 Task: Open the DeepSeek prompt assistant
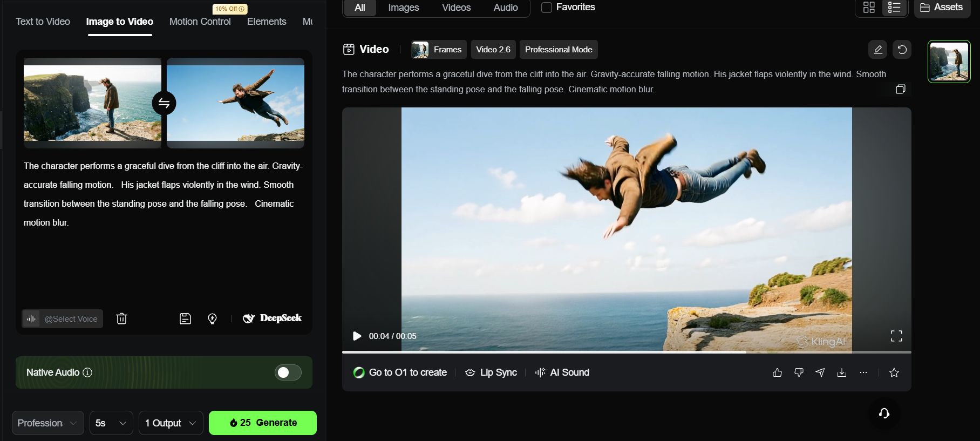pos(273,318)
